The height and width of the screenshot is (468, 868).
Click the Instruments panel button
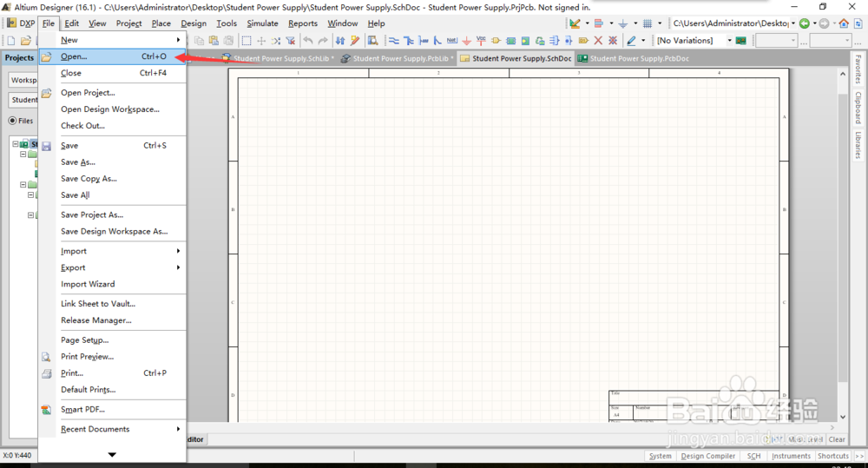pyautogui.click(x=791, y=456)
